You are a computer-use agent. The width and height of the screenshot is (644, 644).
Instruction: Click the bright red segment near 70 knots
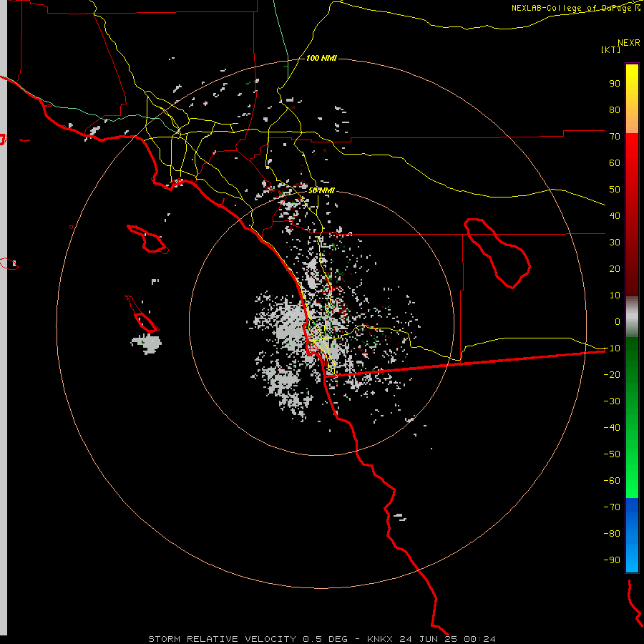pyautogui.click(x=632, y=144)
